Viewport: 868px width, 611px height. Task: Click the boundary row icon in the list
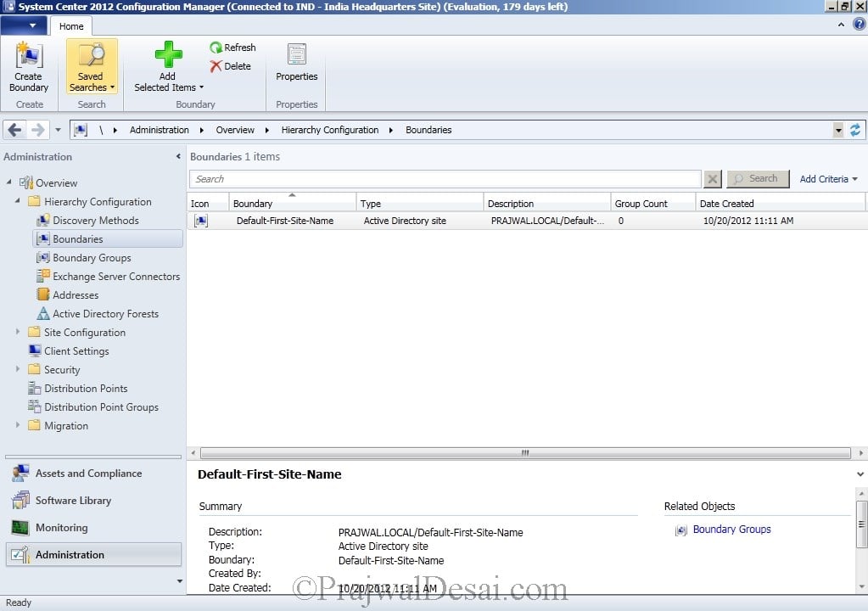coord(201,221)
